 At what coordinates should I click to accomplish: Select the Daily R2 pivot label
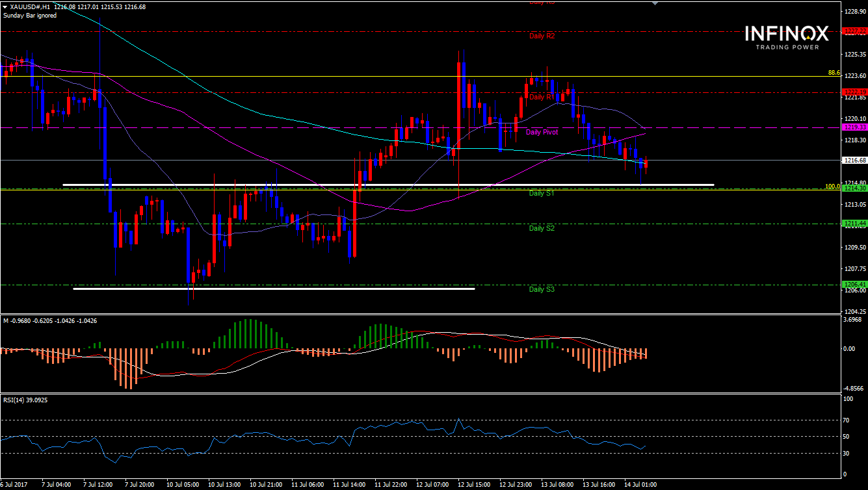pyautogui.click(x=542, y=36)
